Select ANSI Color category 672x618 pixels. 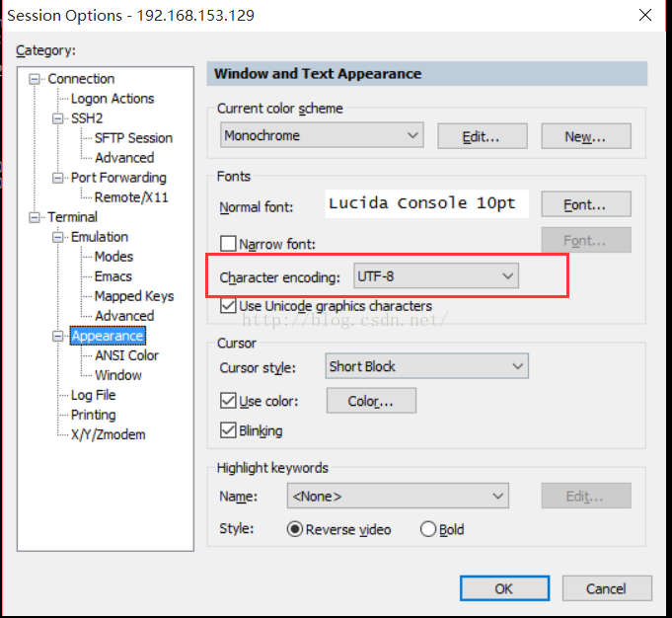(x=126, y=355)
